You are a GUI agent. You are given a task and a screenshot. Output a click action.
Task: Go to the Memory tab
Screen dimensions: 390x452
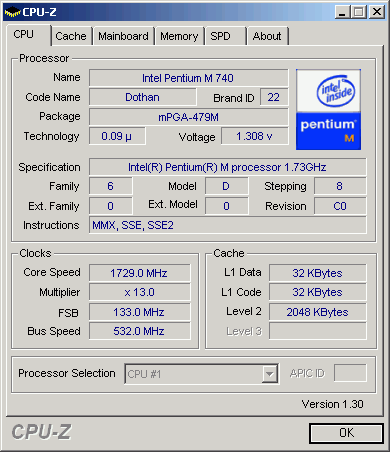point(179,36)
